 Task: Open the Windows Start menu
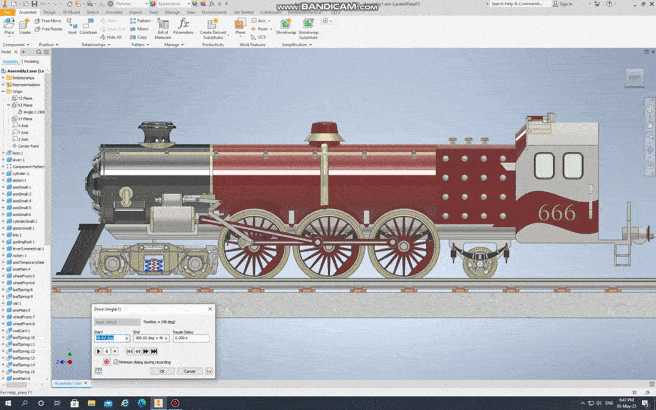tap(8, 403)
